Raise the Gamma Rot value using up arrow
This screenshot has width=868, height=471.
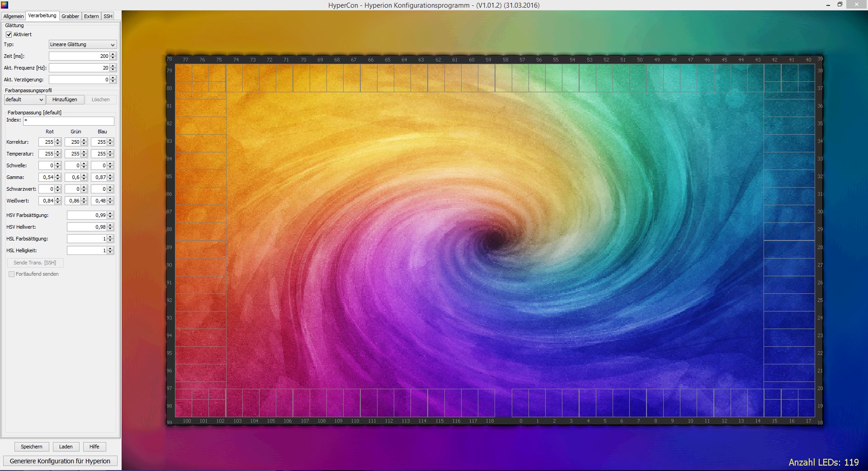(57, 175)
